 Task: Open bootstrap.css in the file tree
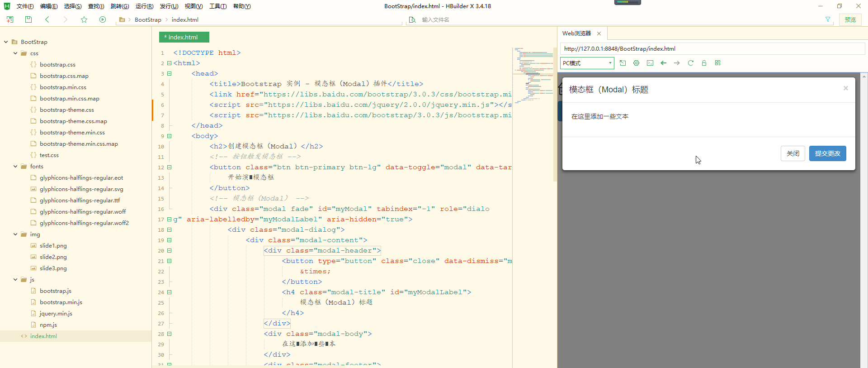tap(57, 64)
